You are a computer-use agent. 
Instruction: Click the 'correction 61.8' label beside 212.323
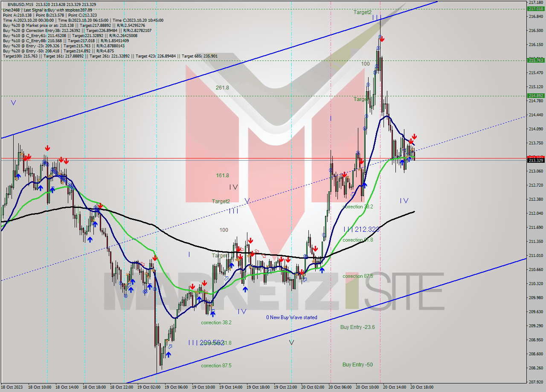358,240
